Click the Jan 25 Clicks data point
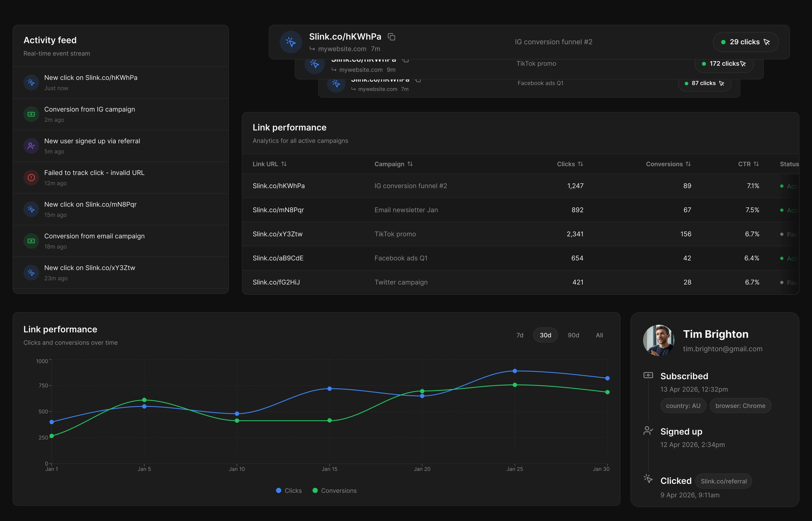812x521 pixels. click(515, 371)
